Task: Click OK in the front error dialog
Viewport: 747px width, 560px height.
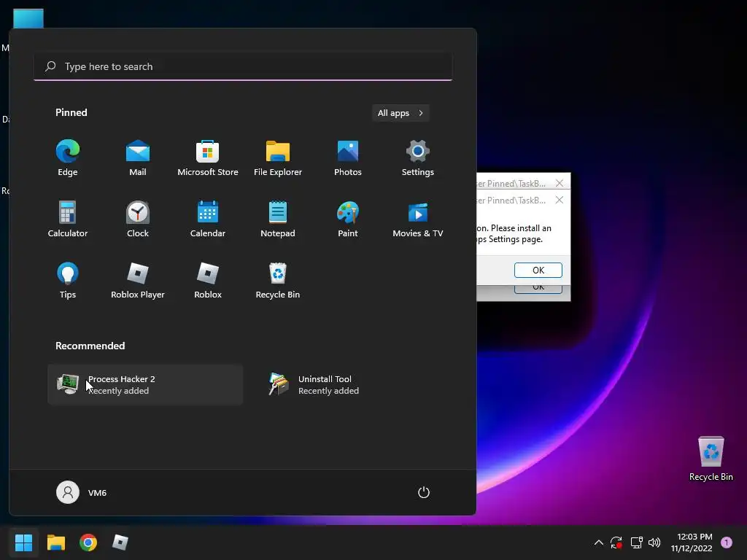Action: [x=538, y=270]
